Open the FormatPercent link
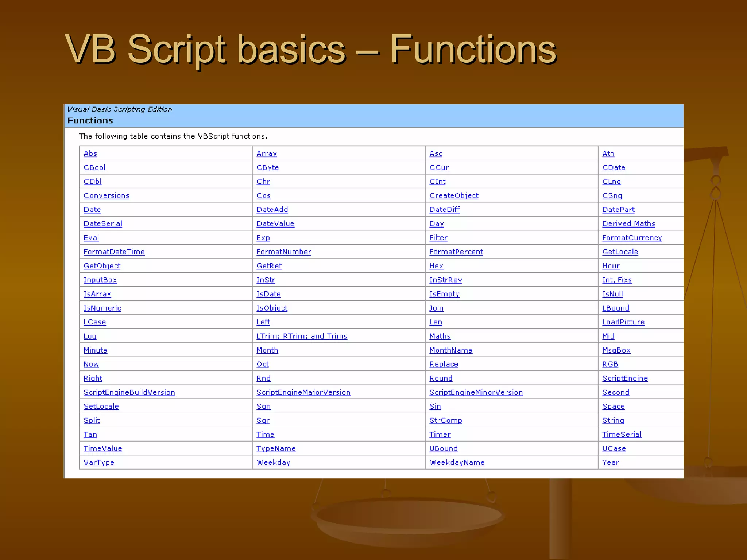Viewport: 747px width, 560px height. point(456,252)
